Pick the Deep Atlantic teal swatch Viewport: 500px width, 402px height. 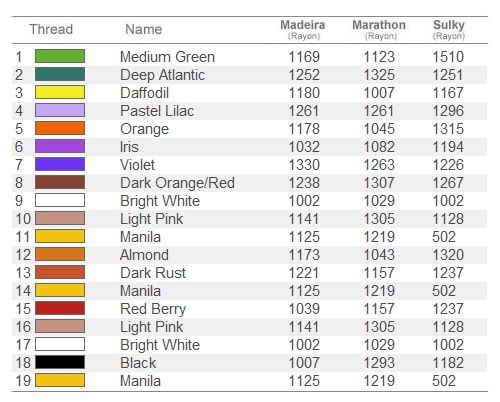[60, 74]
